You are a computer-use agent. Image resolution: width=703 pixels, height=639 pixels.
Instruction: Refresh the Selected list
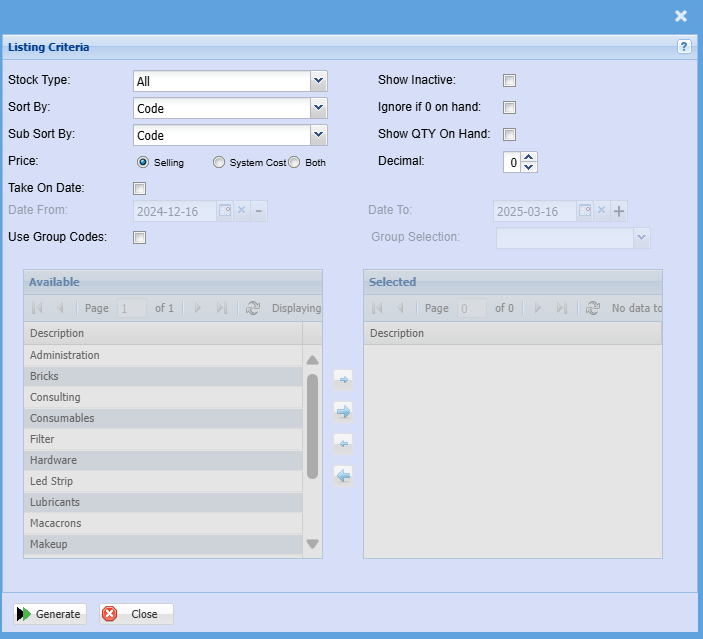tap(592, 309)
